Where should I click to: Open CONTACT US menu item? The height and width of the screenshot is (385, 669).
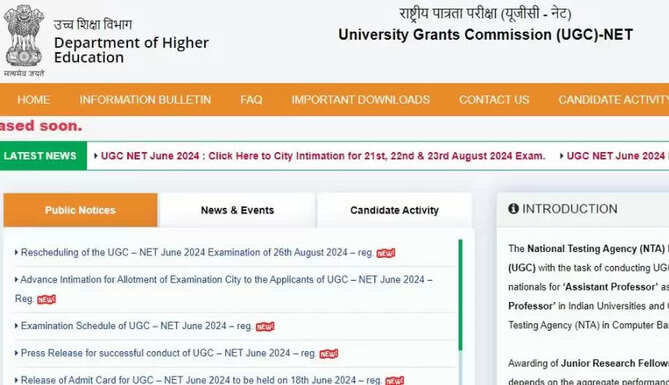[x=494, y=100]
